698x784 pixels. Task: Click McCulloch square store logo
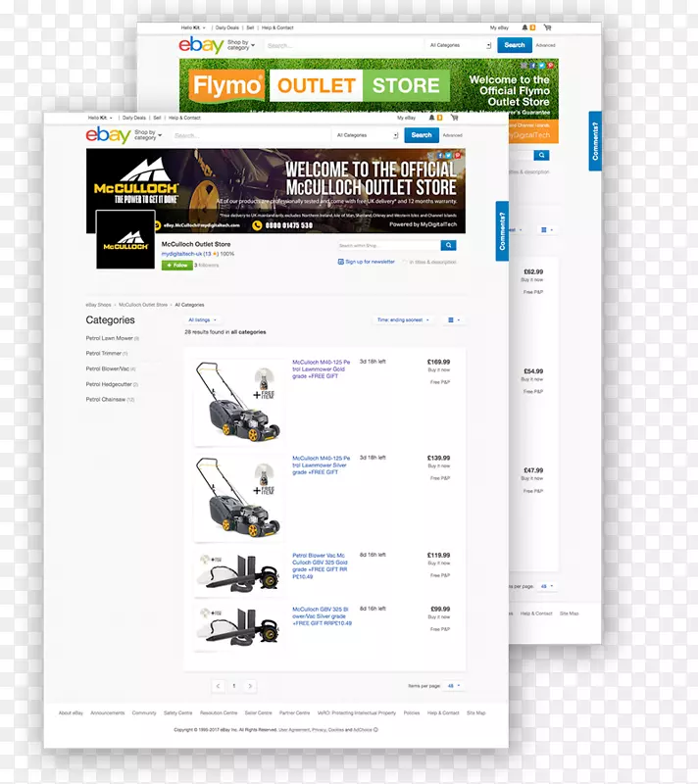(x=125, y=239)
